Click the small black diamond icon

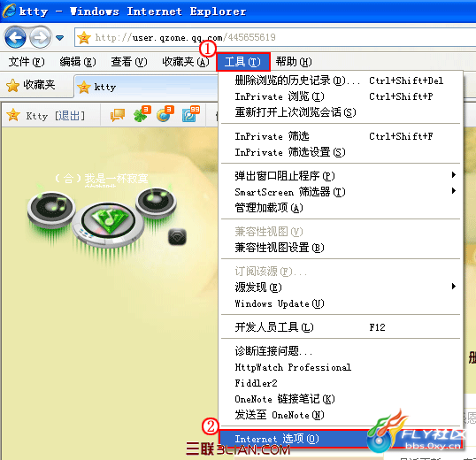click(177, 237)
